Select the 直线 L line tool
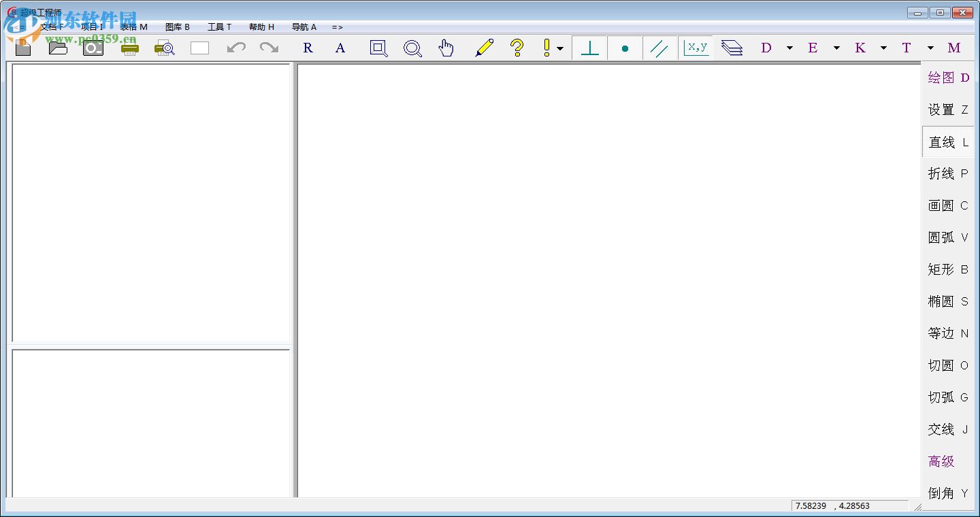Image resolution: width=980 pixels, height=517 pixels. (x=948, y=142)
